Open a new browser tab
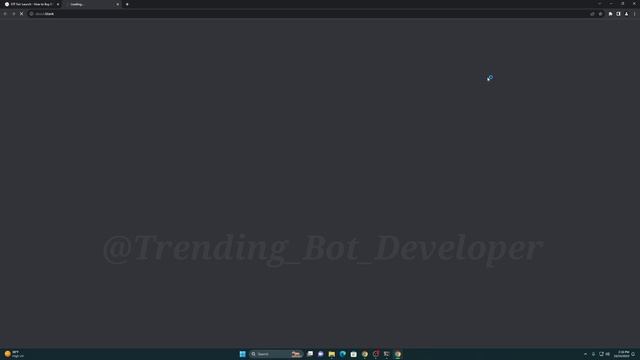The image size is (640, 360). pos(127,4)
